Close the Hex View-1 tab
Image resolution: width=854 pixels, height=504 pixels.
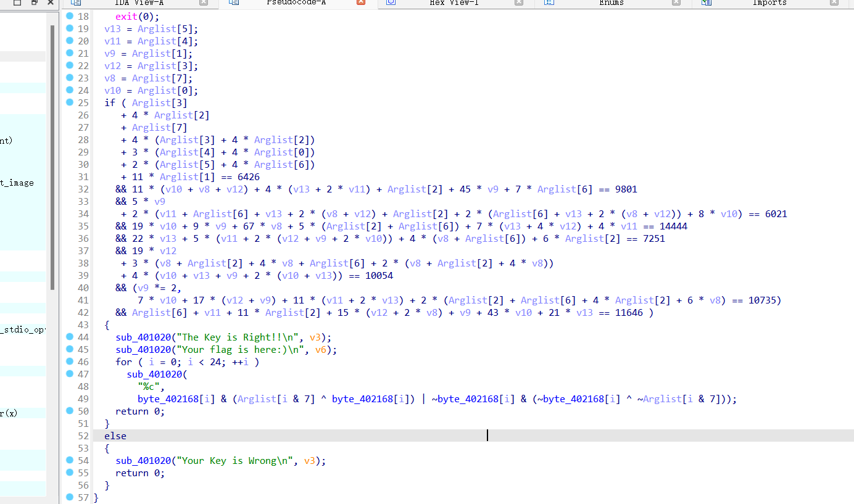[x=519, y=2]
